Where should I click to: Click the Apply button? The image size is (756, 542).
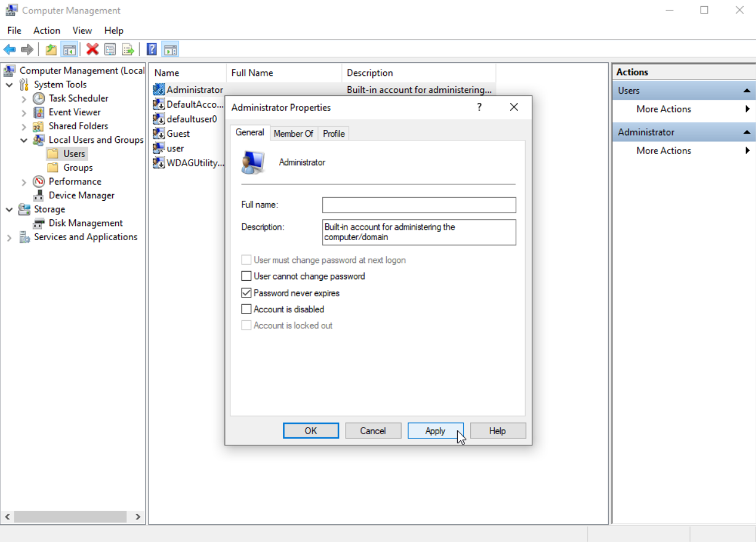point(436,431)
